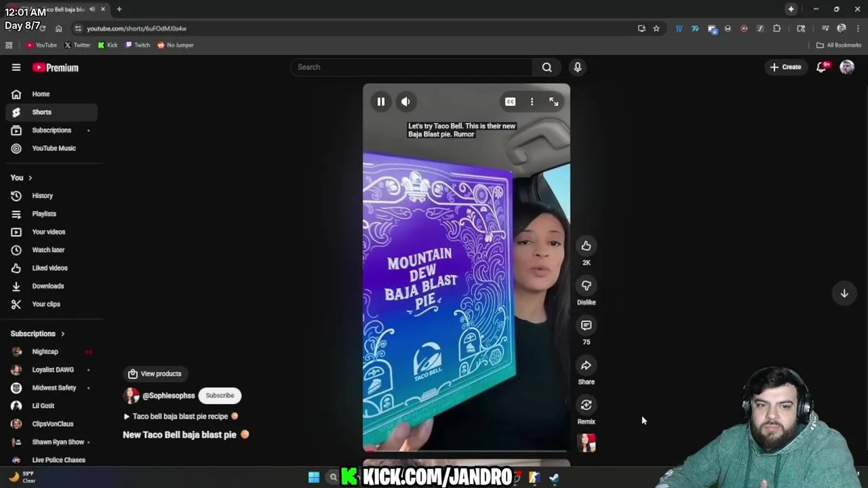
Task: Mute the Short's volume
Action: point(406,102)
